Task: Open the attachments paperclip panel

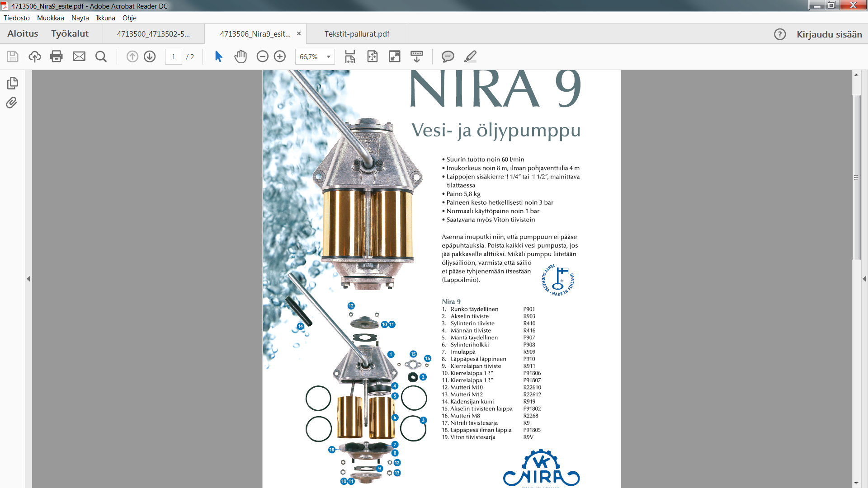Action: pos(12,103)
